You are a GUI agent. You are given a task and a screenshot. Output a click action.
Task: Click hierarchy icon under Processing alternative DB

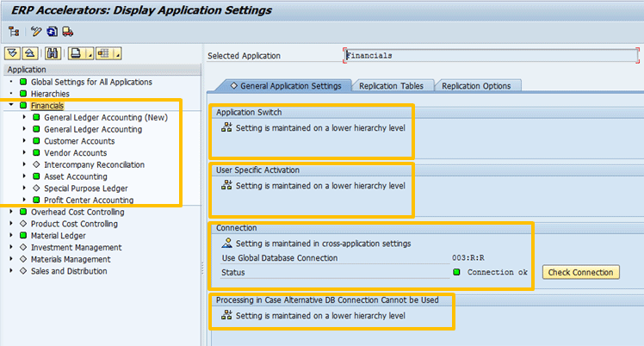click(226, 316)
